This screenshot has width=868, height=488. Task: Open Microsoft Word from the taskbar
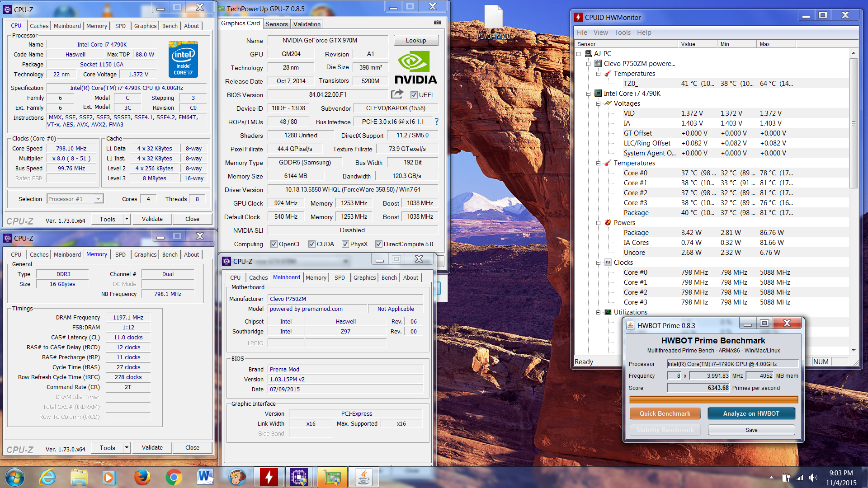coord(205,477)
